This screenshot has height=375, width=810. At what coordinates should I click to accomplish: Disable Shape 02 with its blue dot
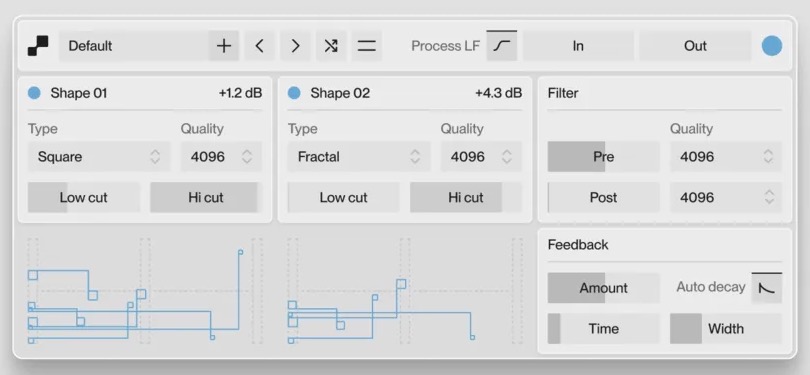[294, 93]
